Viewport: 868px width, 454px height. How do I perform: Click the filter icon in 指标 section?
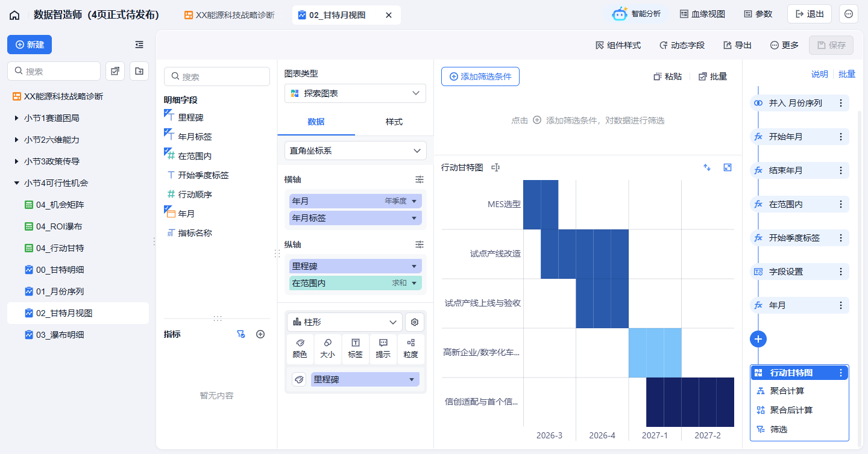[241, 334]
